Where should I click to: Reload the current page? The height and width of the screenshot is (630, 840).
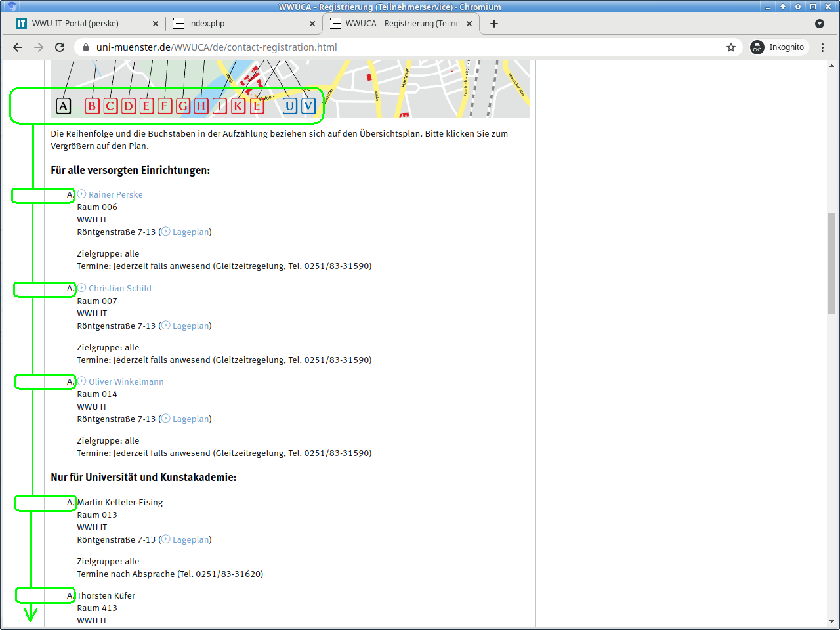tap(60, 47)
